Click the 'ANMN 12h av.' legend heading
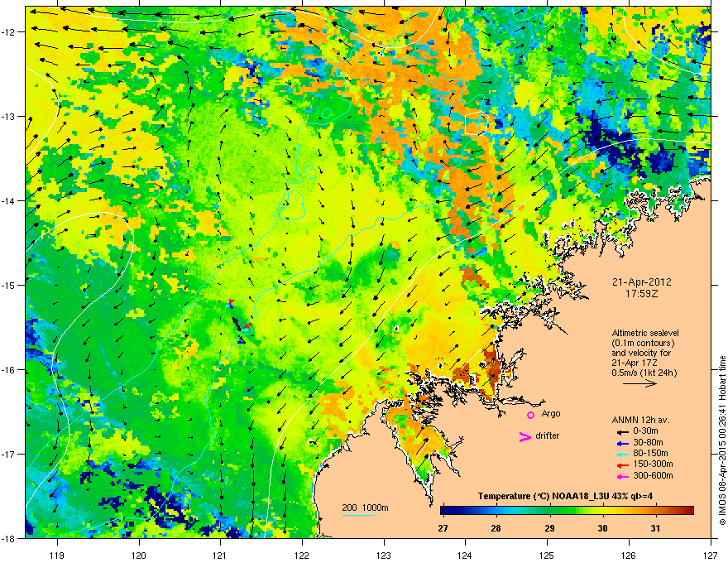 pyautogui.click(x=640, y=421)
